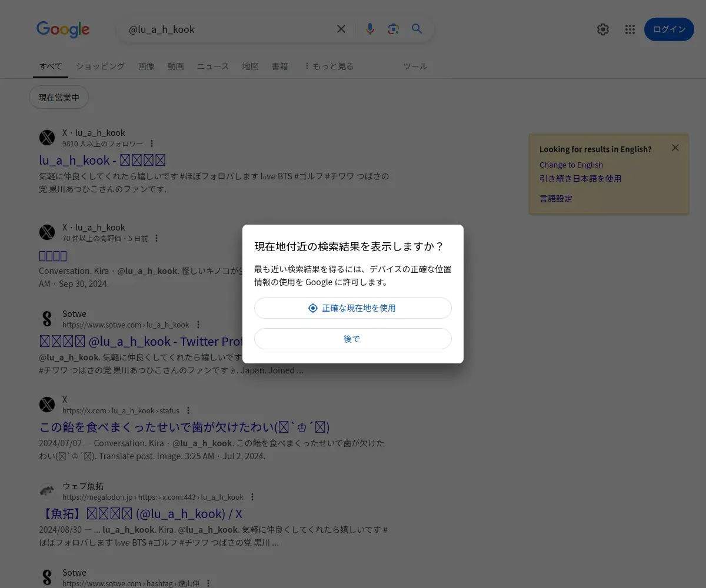The image size is (706, 588).
Task: Open more options beside sotwe.com › hashtag
Action: click(x=208, y=583)
